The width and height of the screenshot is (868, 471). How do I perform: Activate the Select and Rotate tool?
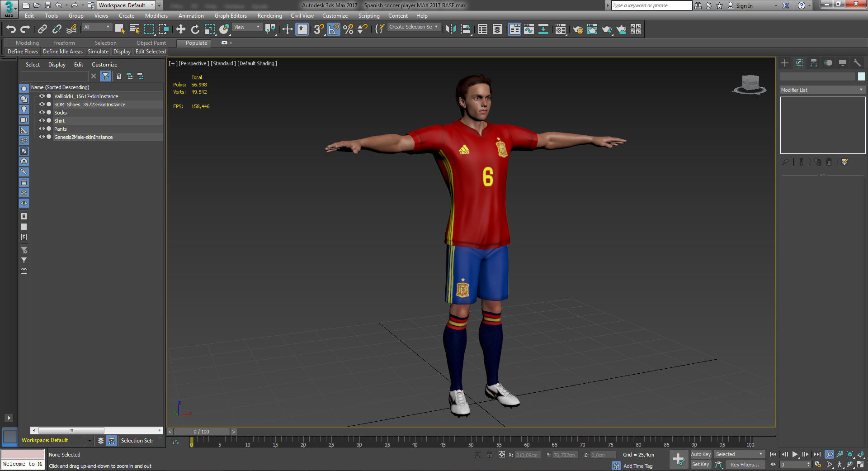pos(195,29)
